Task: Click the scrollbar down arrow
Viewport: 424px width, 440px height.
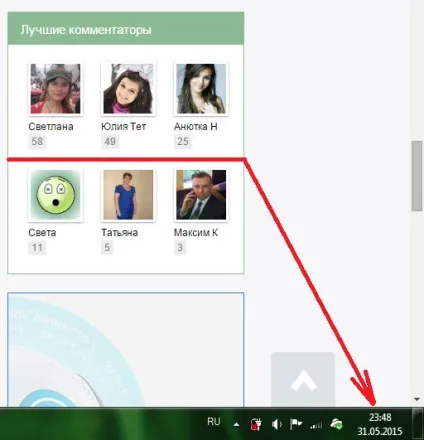Action: [417, 399]
